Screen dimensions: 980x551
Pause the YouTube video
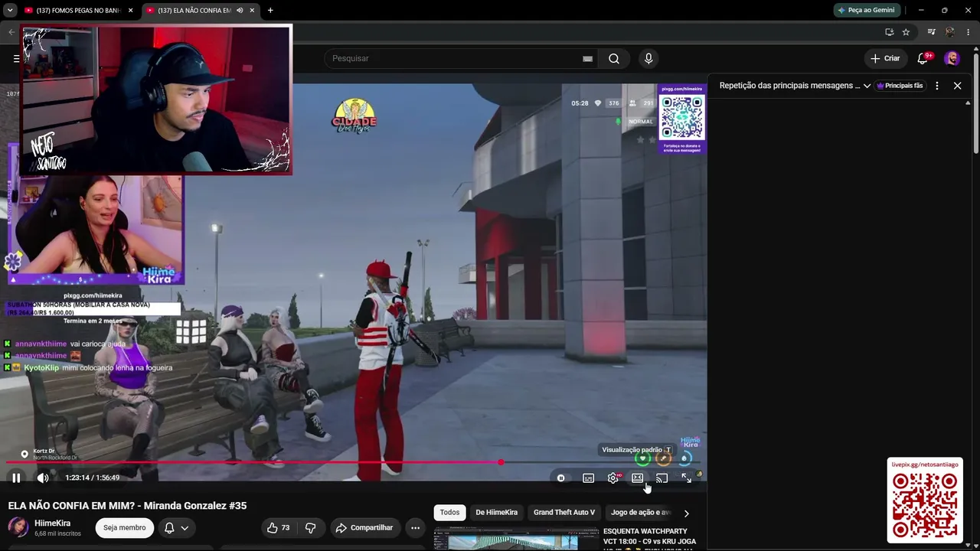[x=16, y=478]
